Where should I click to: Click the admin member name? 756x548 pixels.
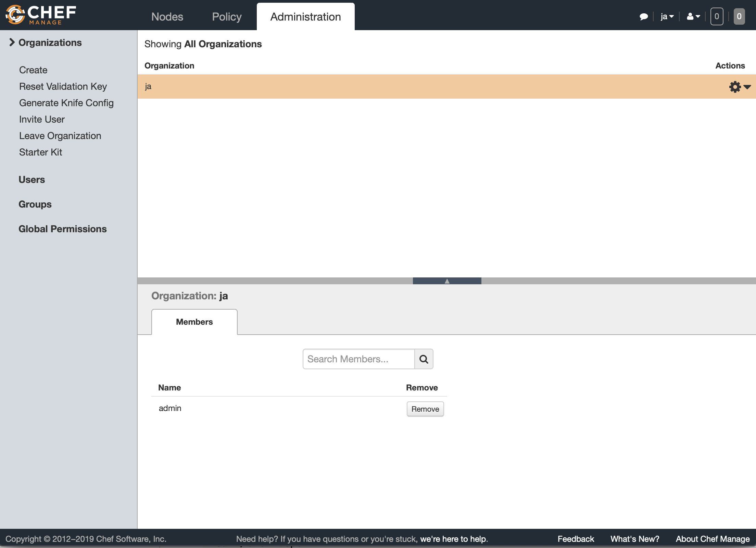pos(170,408)
